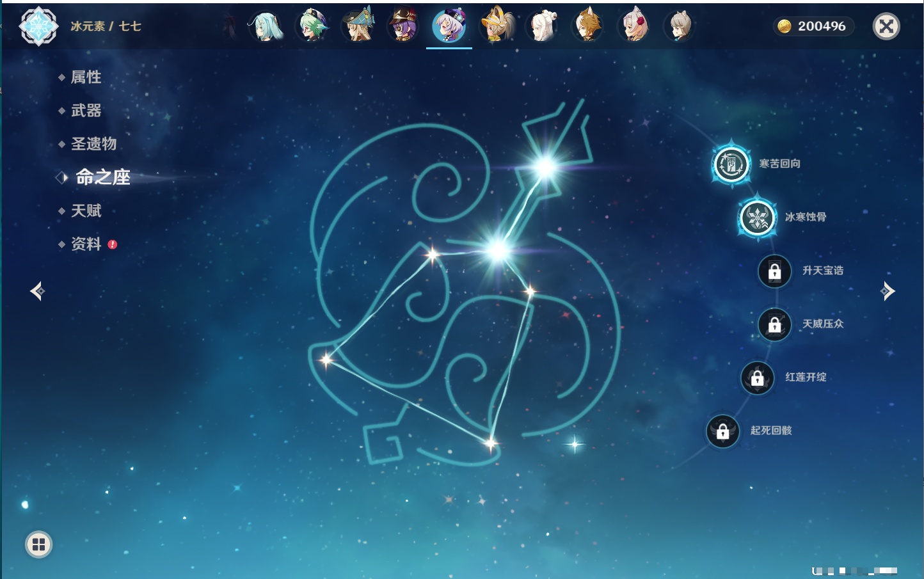Select the orange-haired character with fox ears
924x579 pixels.
(587, 27)
